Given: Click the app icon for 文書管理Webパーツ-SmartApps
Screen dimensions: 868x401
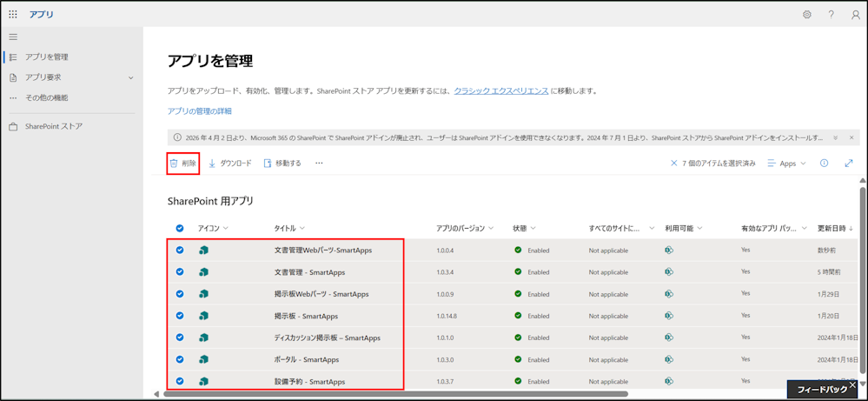Looking at the screenshot, I should tap(203, 251).
